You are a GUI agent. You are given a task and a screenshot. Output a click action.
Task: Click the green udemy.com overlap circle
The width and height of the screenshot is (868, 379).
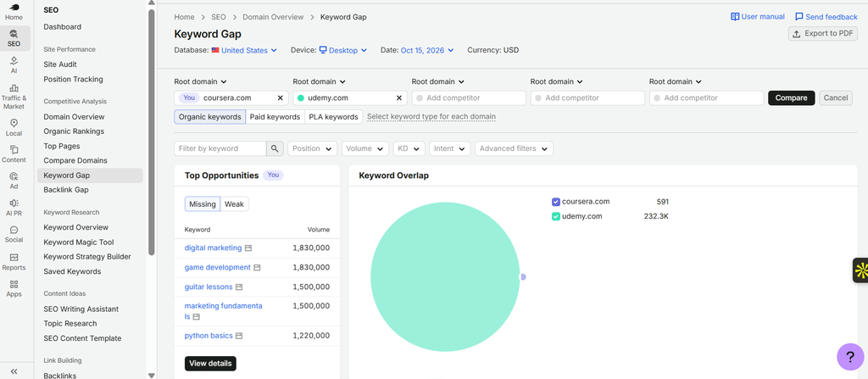tap(445, 277)
